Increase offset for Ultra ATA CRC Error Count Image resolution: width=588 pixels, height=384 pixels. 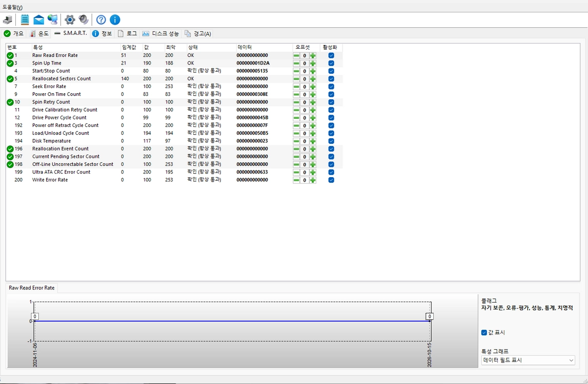point(313,173)
